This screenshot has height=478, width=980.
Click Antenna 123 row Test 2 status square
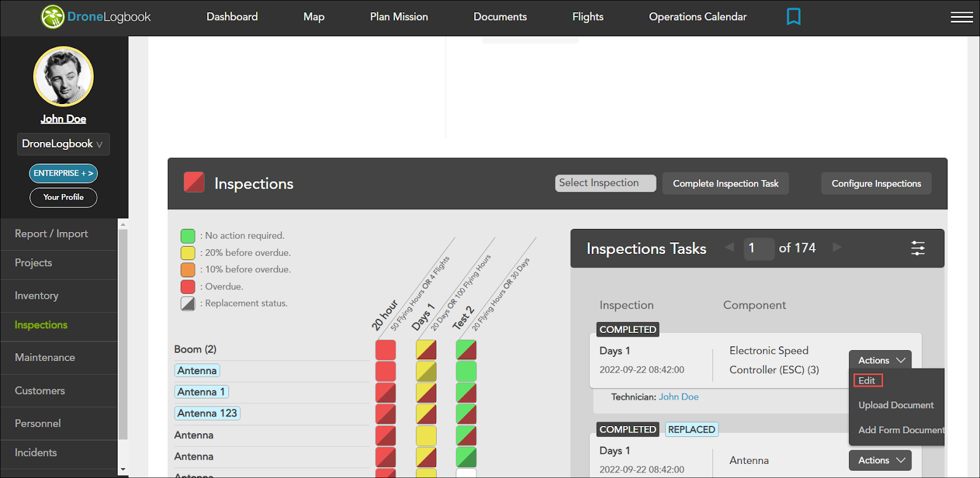coord(466,414)
